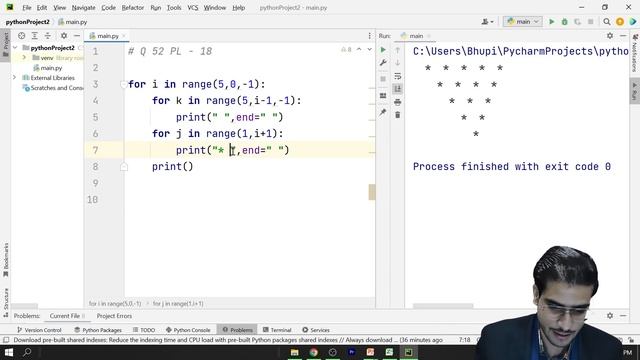Image resolution: width=640 pixels, height=360 pixels.
Task: Open Run panel settings gear
Action: pyautogui.click(x=610, y=36)
